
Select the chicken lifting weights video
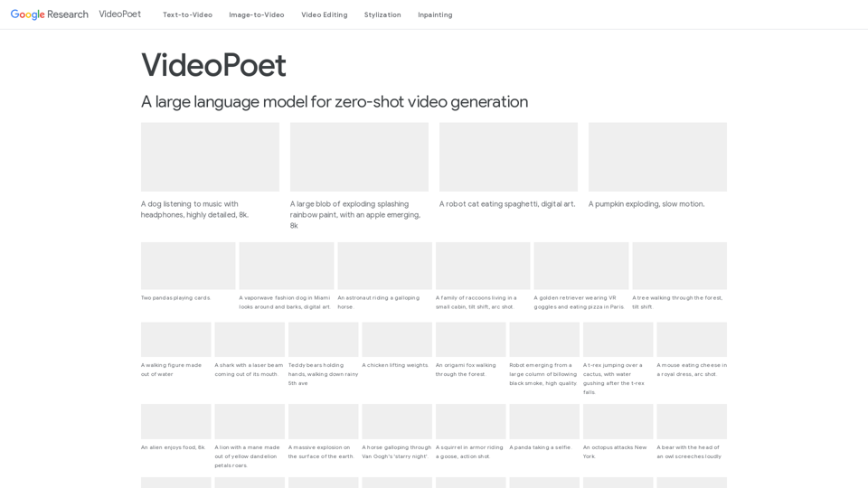coord(397,340)
